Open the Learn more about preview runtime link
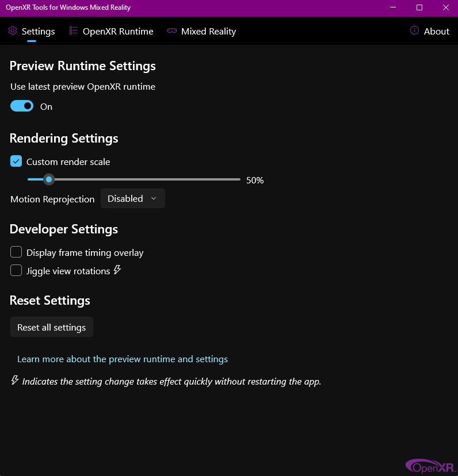The width and height of the screenshot is (458, 476). 123,359
